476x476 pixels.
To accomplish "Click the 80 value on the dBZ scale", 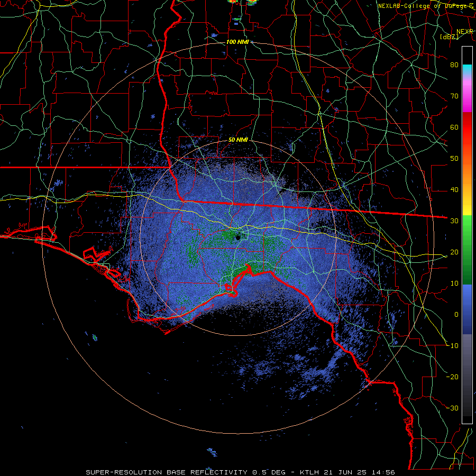I will point(454,65).
